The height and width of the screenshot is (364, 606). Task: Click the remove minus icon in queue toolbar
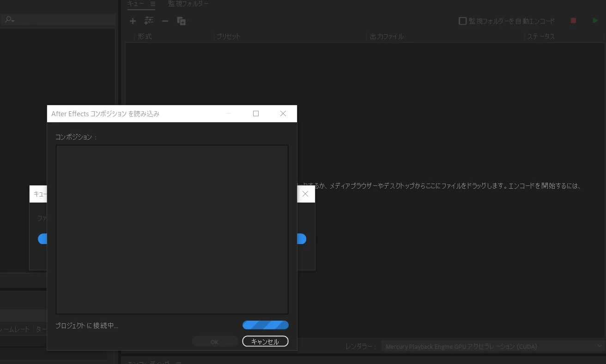pyautogui.click(x=165, y=21)
